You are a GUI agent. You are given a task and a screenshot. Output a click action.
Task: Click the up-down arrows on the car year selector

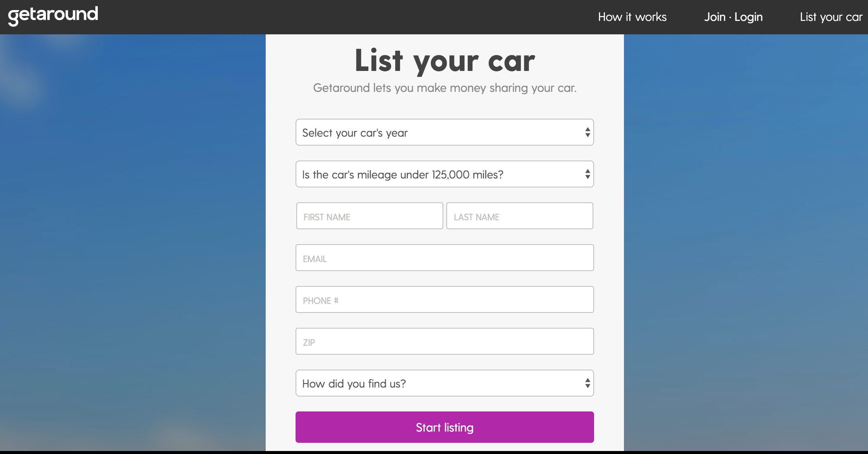(x=587, y=133)
